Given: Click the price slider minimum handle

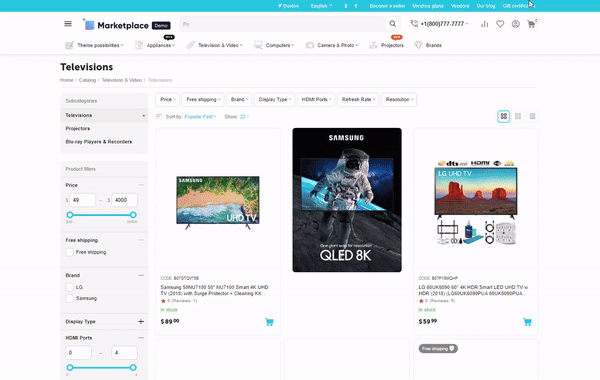Looking at the screenshot, I should 70,215.
